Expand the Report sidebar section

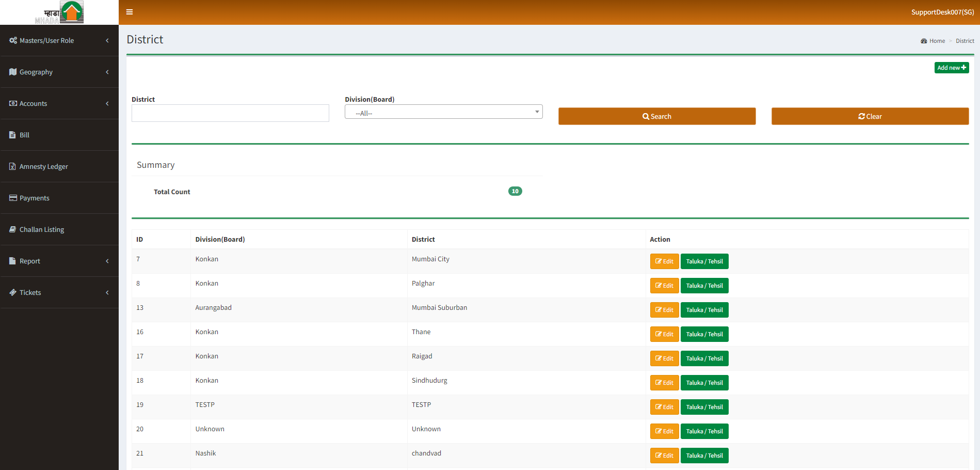pos(59,261)
